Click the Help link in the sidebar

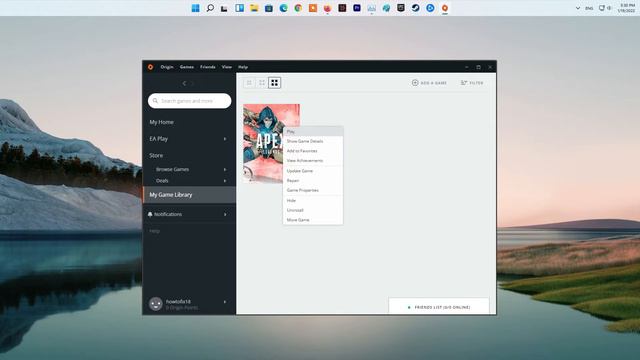(x=154, y=231)
